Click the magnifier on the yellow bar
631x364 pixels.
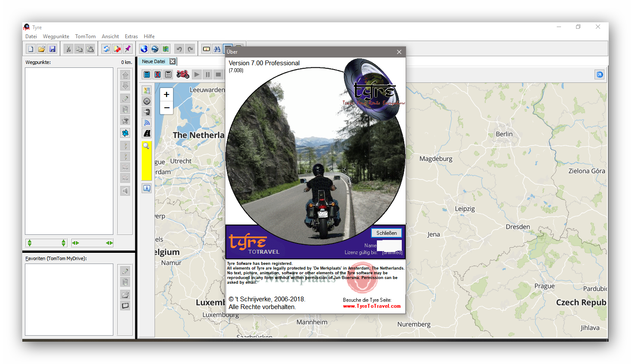coord(146,146)
